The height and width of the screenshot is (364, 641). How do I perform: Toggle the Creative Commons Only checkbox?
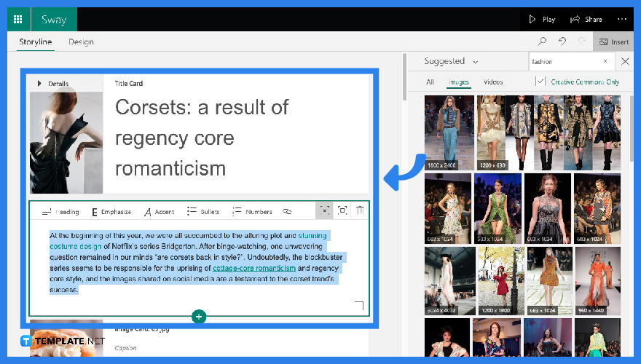pyautogui.click(x=540, y=82)
